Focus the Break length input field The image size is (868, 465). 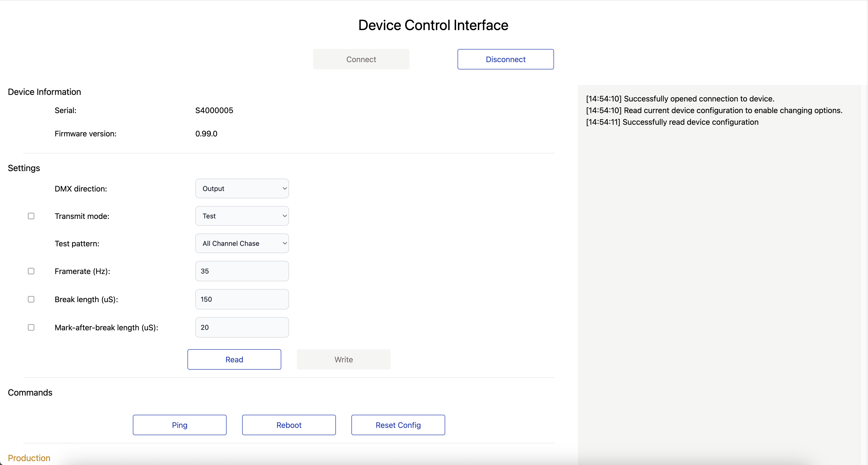[242, 299]
